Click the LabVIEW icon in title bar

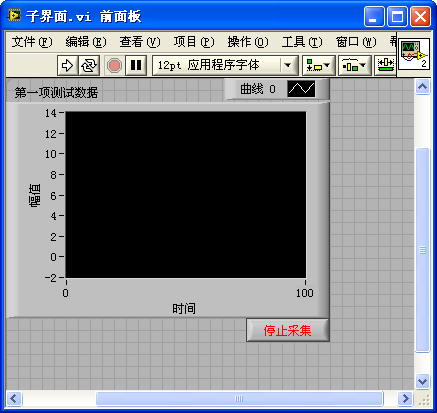pyautogui.click(x=14, y=16)
